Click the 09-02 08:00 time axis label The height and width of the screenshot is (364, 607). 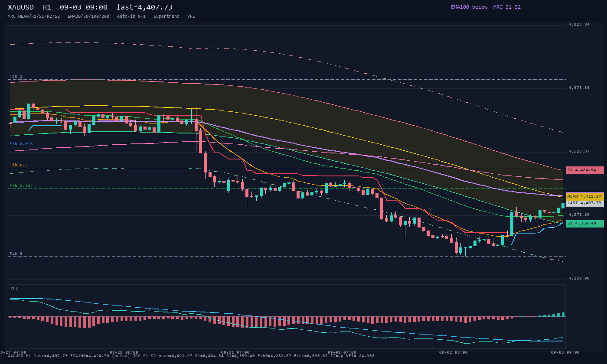pyautogui.click(x=454, y=352)
